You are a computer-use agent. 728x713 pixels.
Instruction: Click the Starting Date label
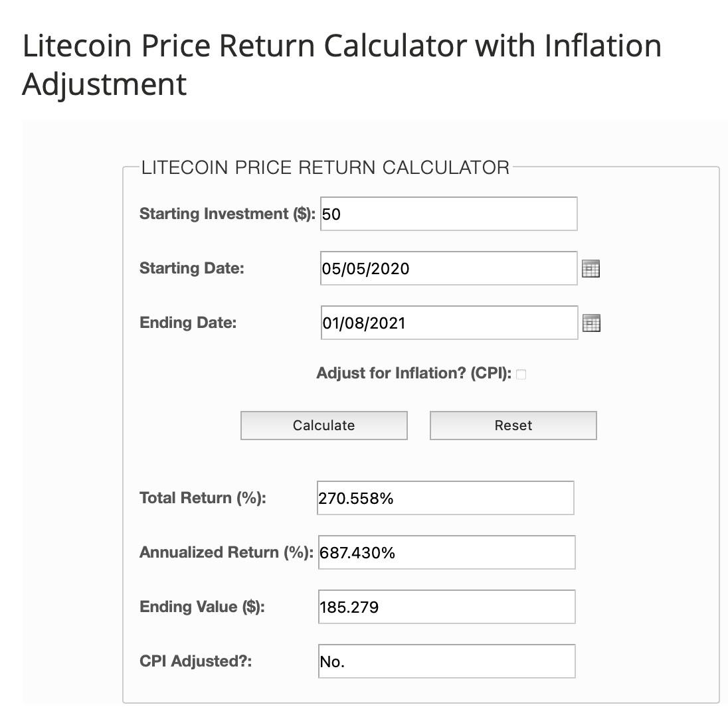click(191, 268)
